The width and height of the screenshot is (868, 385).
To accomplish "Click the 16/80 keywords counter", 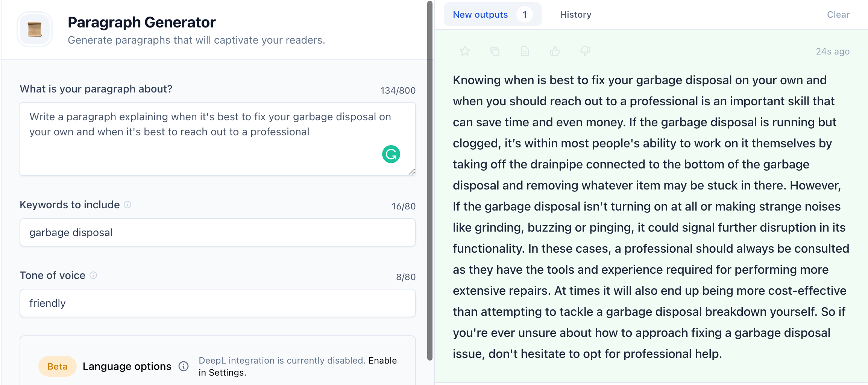I will [404, 206].
